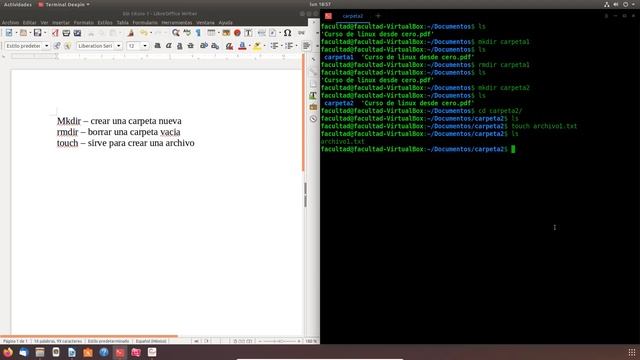Add a new terminal tab with plus
The height and width of the screenshot is (360, 640).
[x=378, y=16]
